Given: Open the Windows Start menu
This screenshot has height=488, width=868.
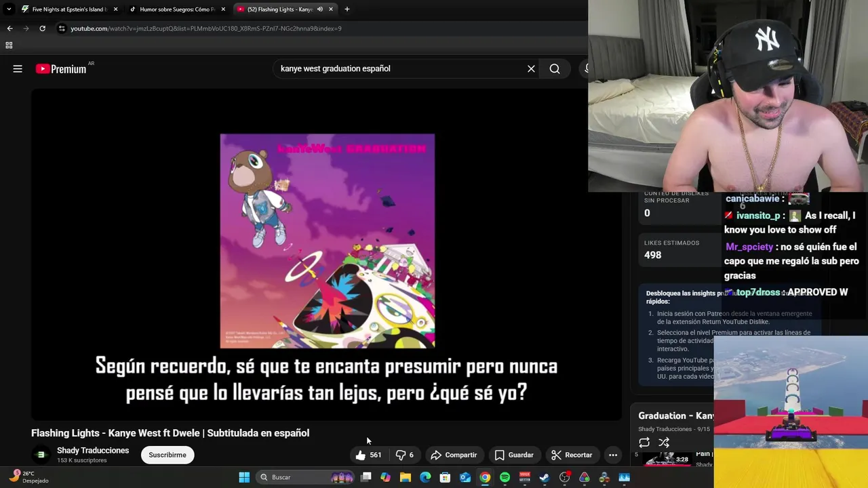Looking at the screenshot, I should pyautogui.click(x=244, y=477).
